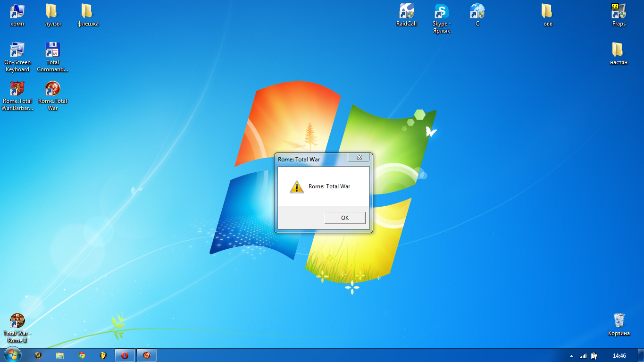Open the network signal tray icon
The height and width of the screenshot is (362, 644).
coord(584,356)
